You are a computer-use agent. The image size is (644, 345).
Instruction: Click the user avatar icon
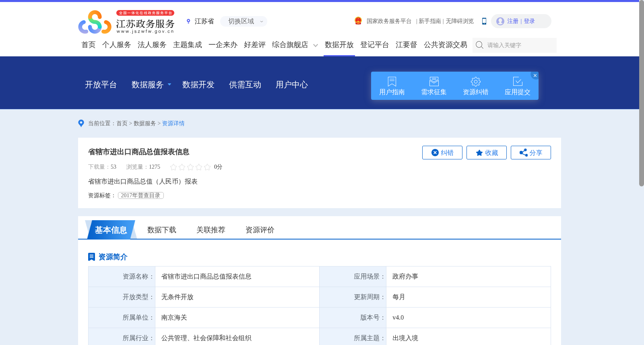[500, 21]
